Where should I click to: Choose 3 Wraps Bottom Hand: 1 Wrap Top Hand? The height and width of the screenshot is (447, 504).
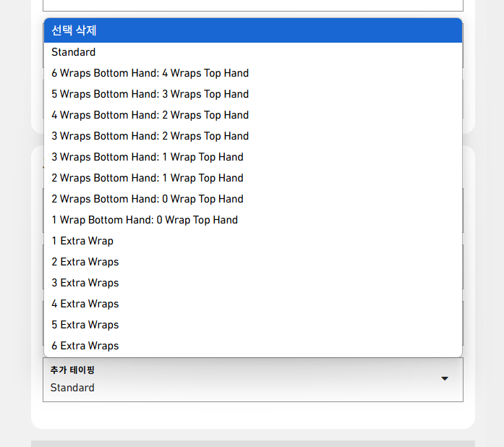[x=253, y=157]
